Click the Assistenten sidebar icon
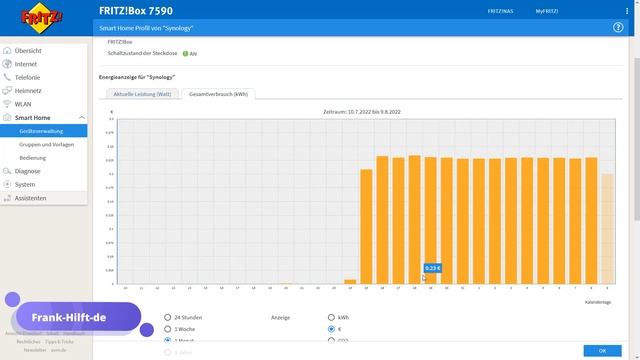 [7, 198]
